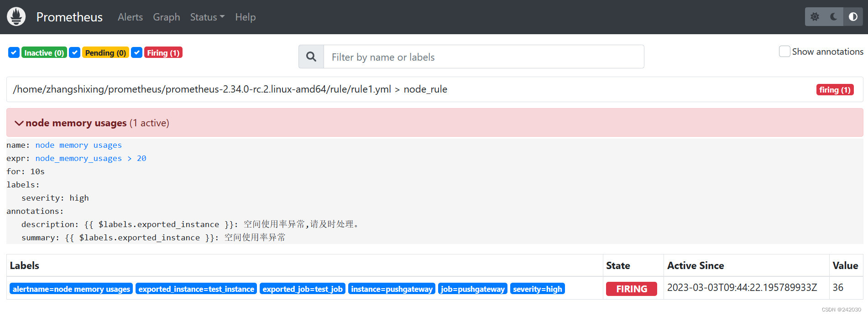This screenshot has height=316, width=868.
Task: Click the description annotation line
Action: click(190, 224)
